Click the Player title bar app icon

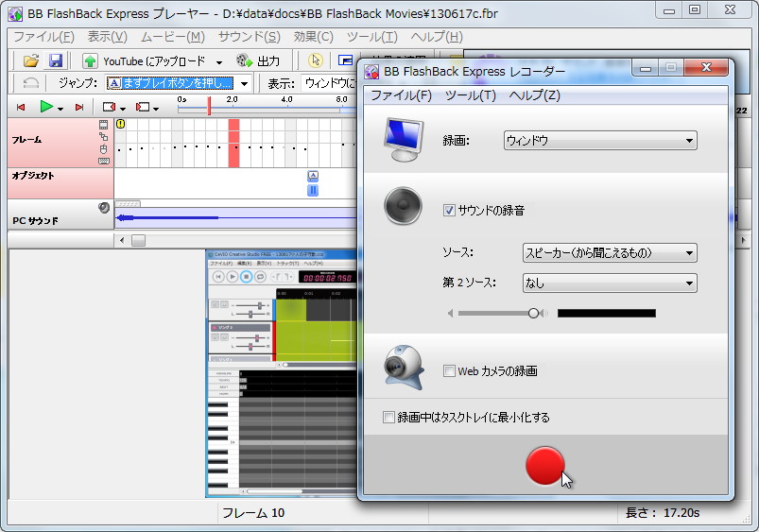pyautogui.click(x=15, y=13)
